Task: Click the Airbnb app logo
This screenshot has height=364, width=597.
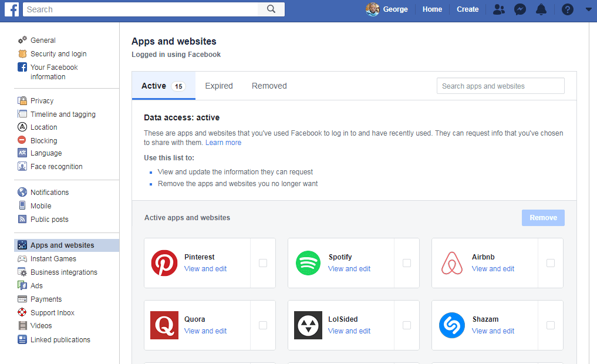Action: [452, 262]
